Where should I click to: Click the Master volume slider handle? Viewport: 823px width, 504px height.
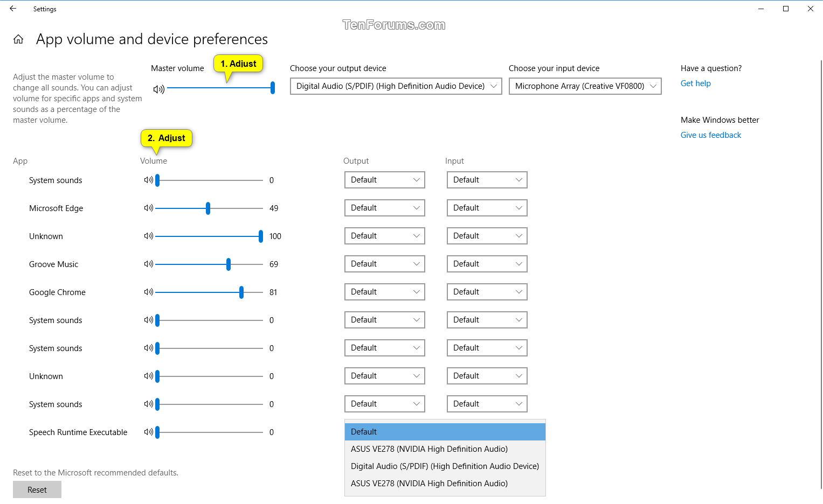[272, 87]
